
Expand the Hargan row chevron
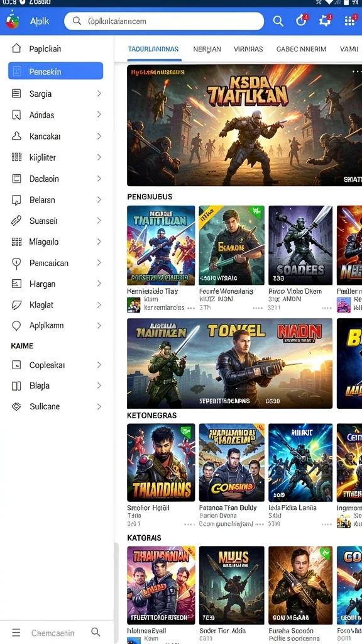99,284
